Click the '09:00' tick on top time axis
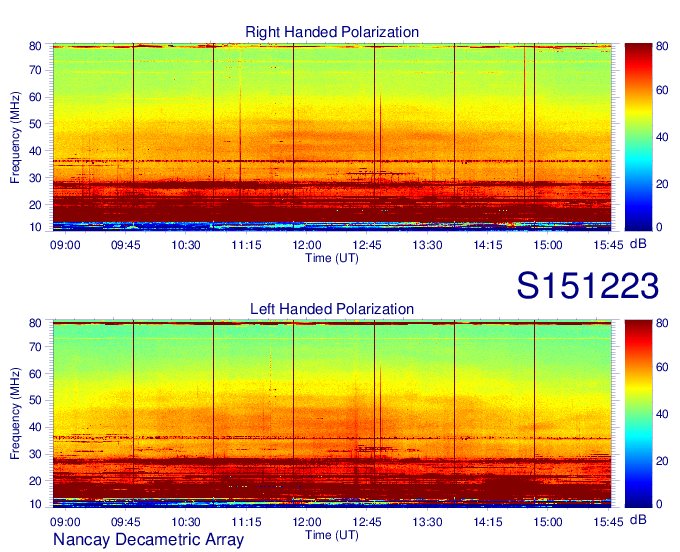Image resolution: width=680 pixels, height=552 pixels. coord(65,245)
